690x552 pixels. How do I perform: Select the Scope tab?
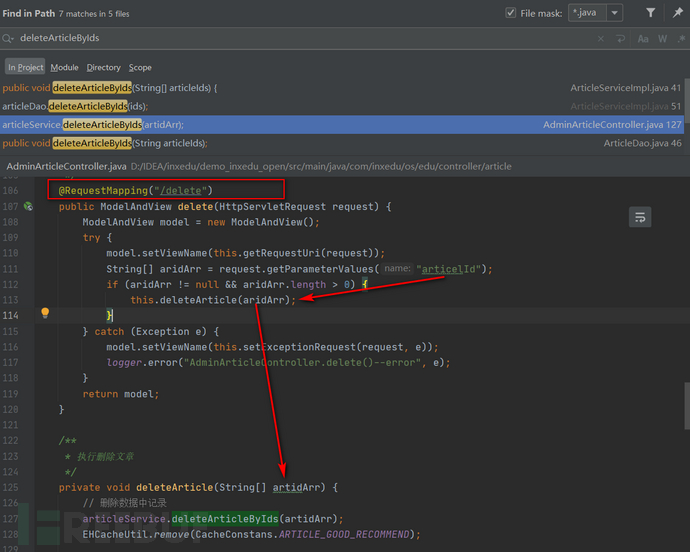[x=141, y=67]
